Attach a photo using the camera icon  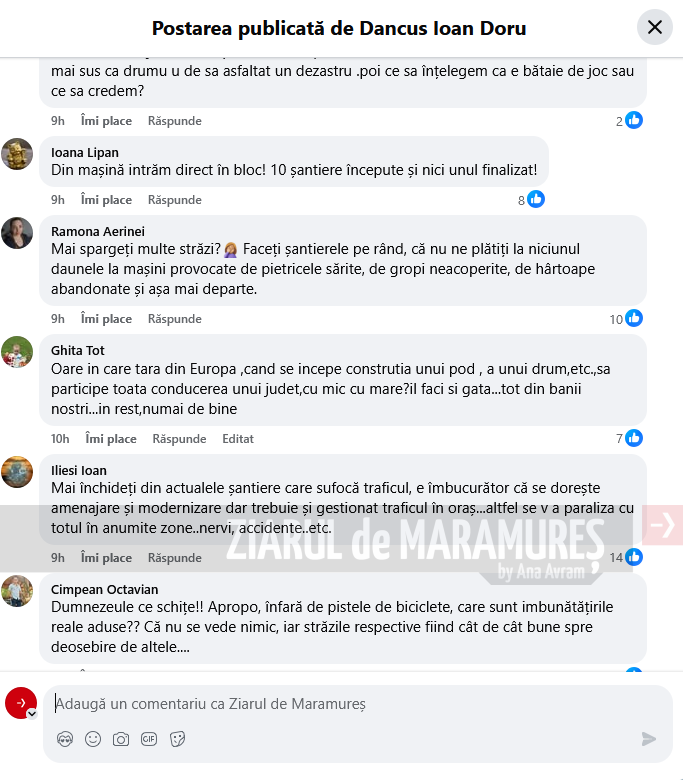[x=121, y=739]
